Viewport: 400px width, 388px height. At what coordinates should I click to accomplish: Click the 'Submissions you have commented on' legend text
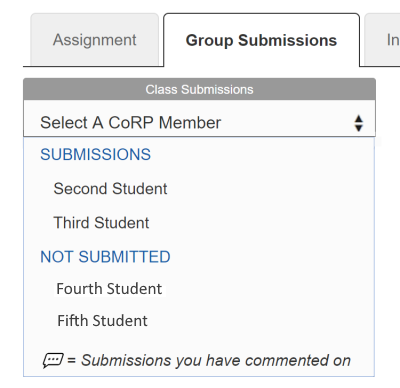point(216,360)
